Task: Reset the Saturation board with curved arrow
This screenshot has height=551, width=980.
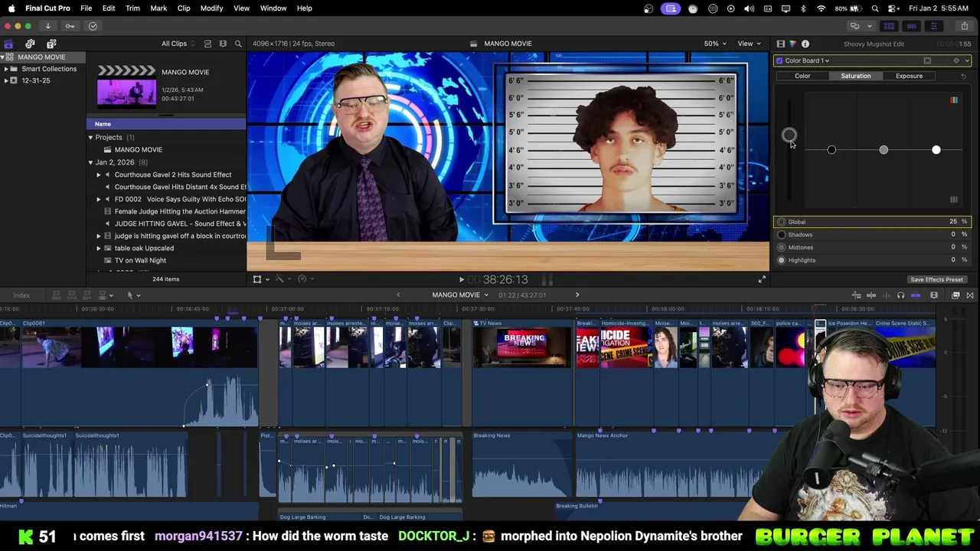Action: click(x=963, y=76)
